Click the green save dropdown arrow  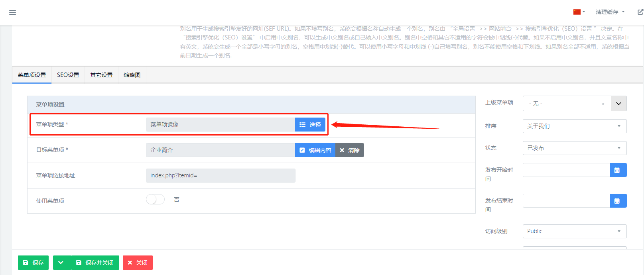click(61, 263)
